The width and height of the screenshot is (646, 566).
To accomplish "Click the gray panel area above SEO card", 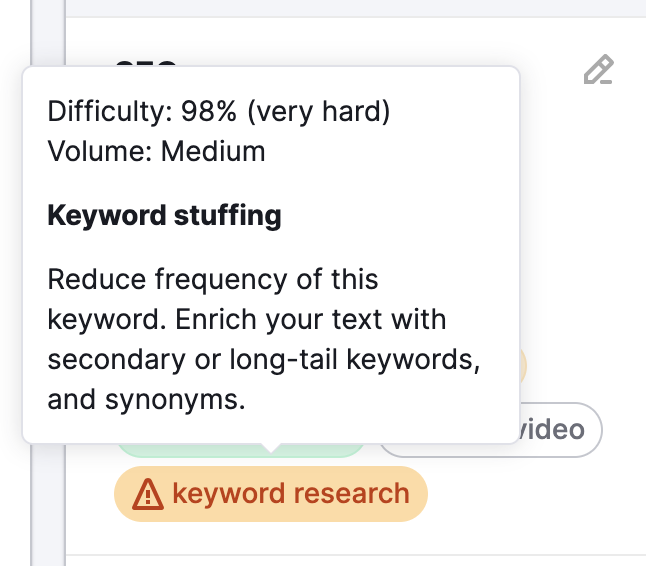I will (x=350, y=8).
